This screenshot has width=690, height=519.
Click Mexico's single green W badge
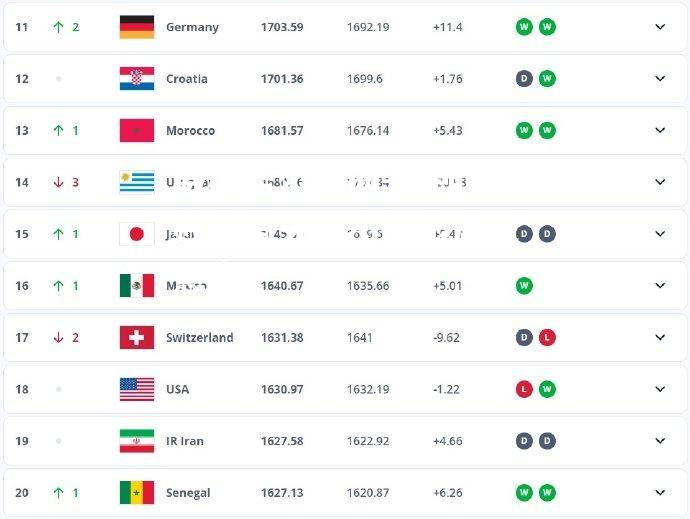(x=524, y=286)
